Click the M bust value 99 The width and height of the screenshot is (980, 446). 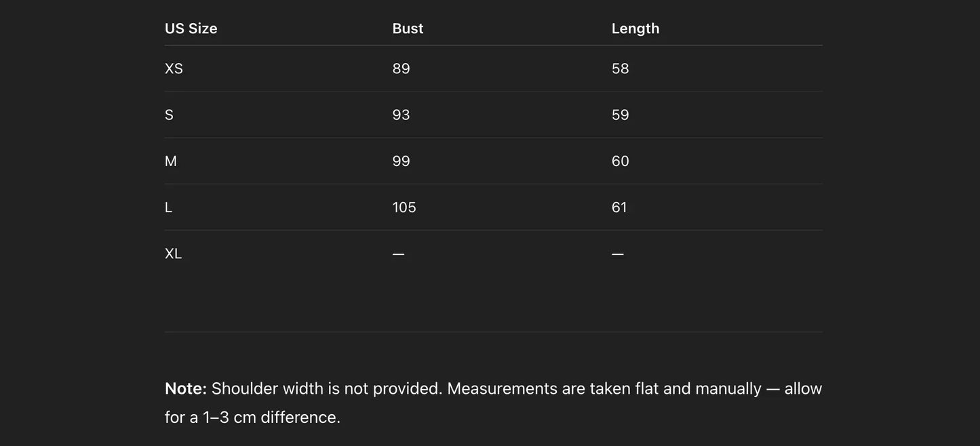pos(401,161)
